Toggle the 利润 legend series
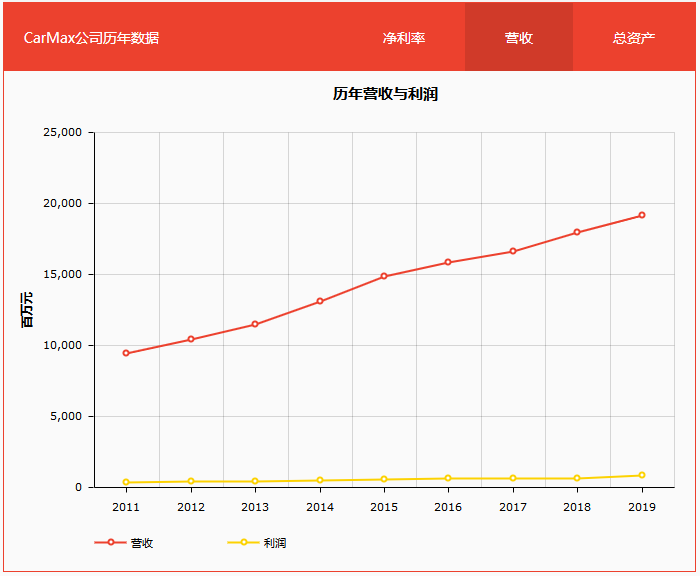The width and height of the screenshot is (700, 576). 257,543
